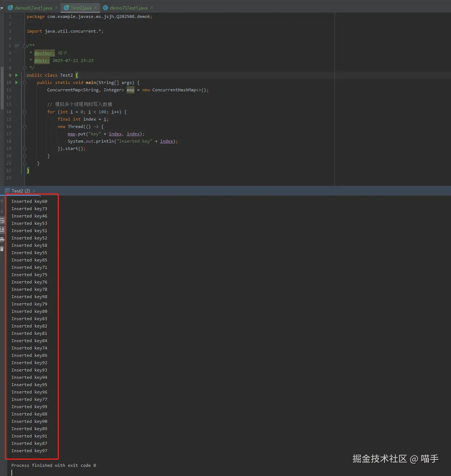The height and width of the screenshot is (476, 451).
Task: Click the class icon on Test2.java tab
Action: [66, 8]
